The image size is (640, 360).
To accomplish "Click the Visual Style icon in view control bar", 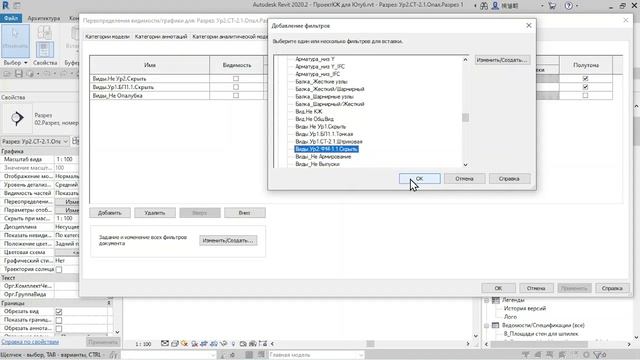I will click(x=175, y=344).
